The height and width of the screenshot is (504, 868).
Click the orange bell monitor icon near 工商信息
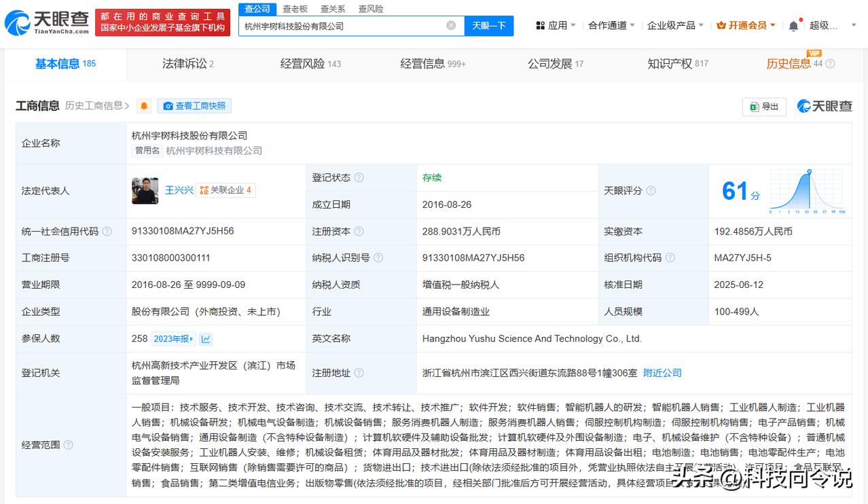144,106
